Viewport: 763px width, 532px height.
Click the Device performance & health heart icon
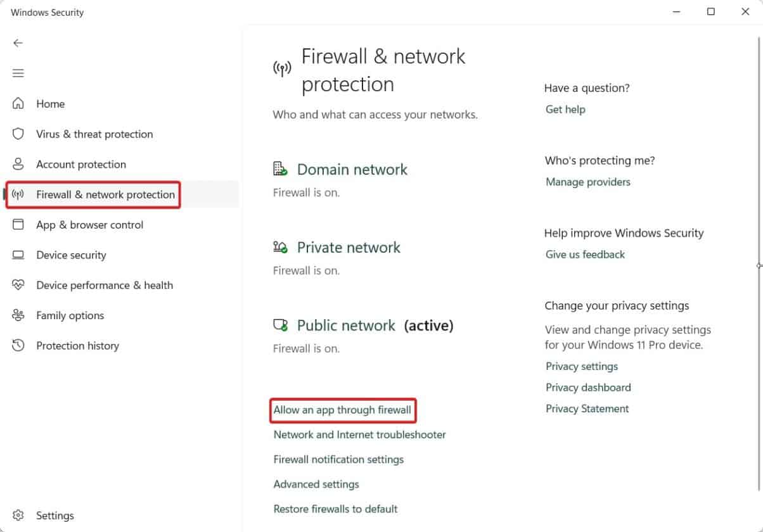click(x=18, y=286)
